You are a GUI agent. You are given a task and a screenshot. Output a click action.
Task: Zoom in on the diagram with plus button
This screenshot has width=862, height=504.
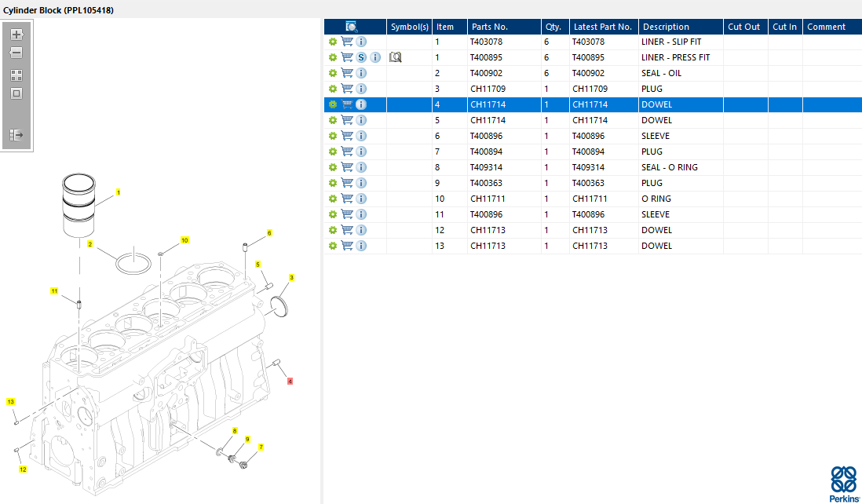click(16, 35)
